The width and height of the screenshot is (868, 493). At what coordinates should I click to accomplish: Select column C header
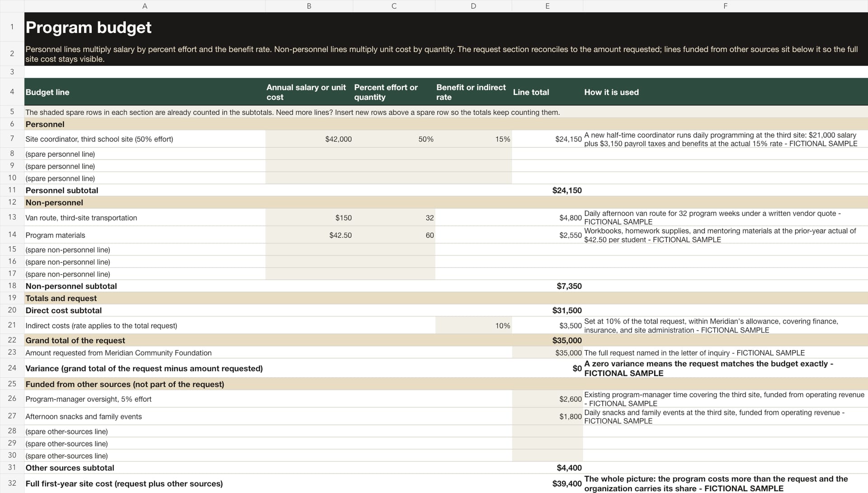394,6
